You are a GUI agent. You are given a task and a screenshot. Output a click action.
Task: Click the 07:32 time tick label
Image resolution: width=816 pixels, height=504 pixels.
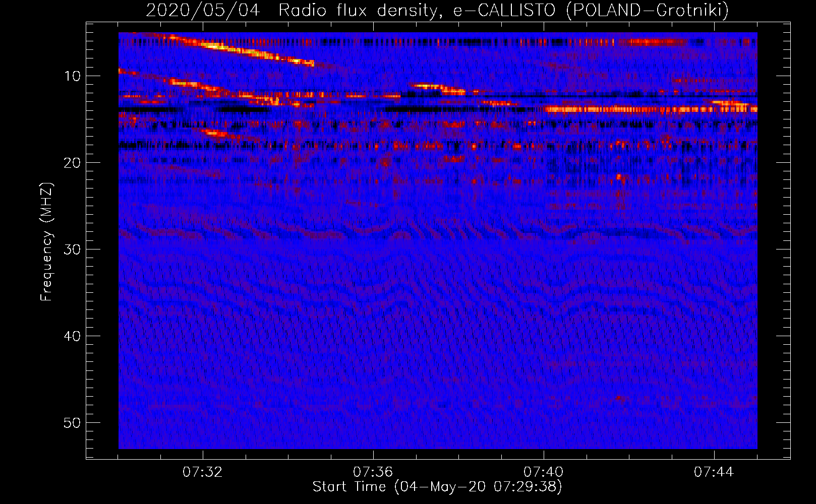point(203,472)
